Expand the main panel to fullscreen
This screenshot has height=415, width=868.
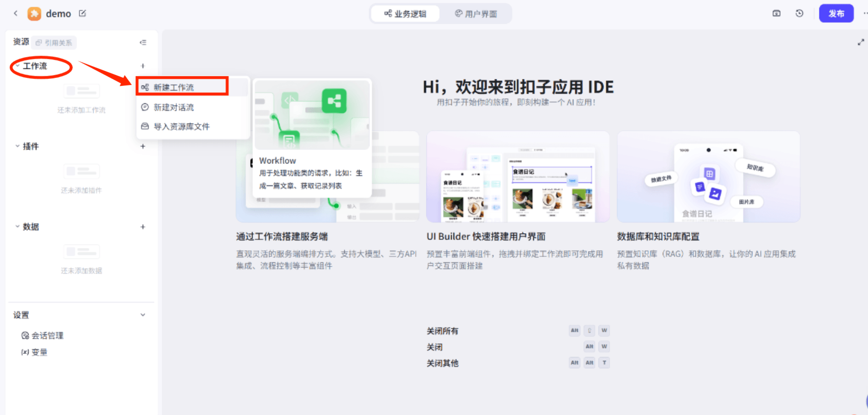[x=861, y=42]
